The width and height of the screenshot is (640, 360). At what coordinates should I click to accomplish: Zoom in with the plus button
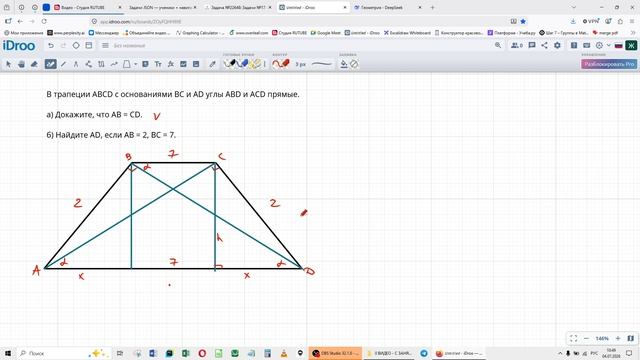pos(618,338)
